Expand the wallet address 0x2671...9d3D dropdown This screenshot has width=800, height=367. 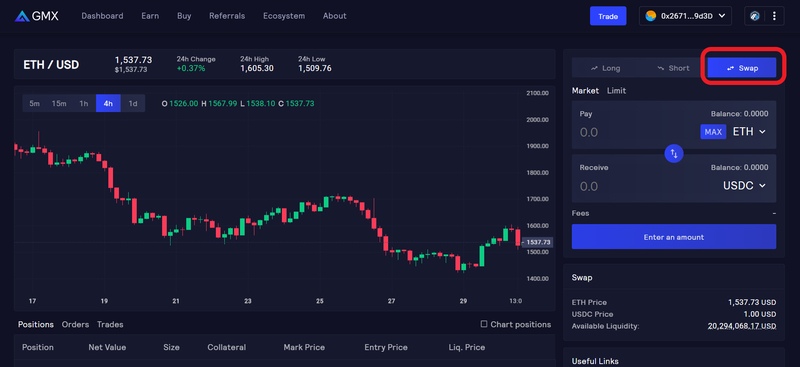[686, 16]
